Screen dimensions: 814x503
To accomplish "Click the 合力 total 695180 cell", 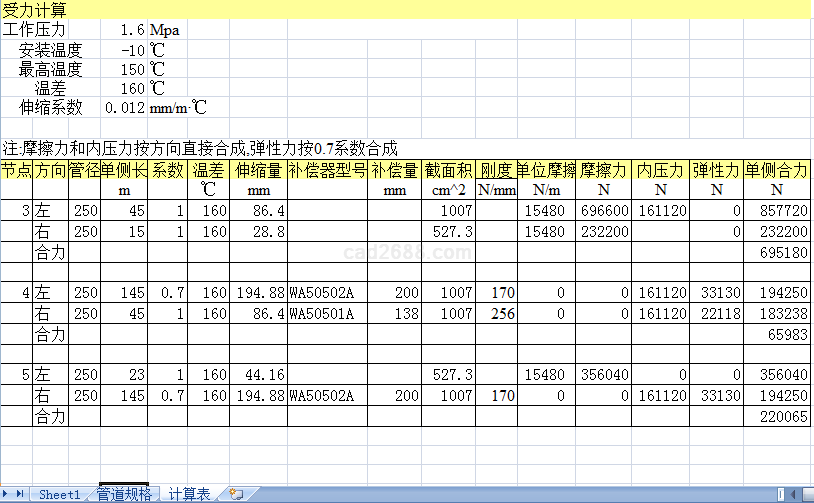I will [776, 253].
